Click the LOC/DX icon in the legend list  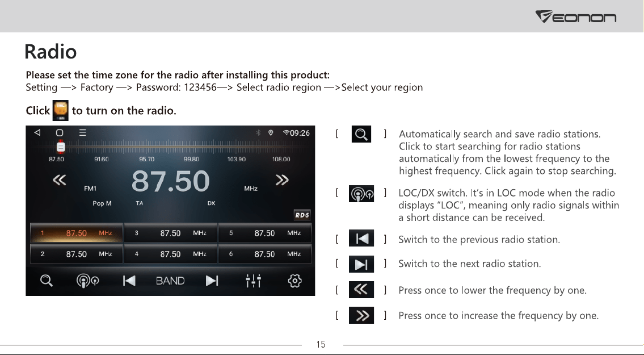point(361,193)
